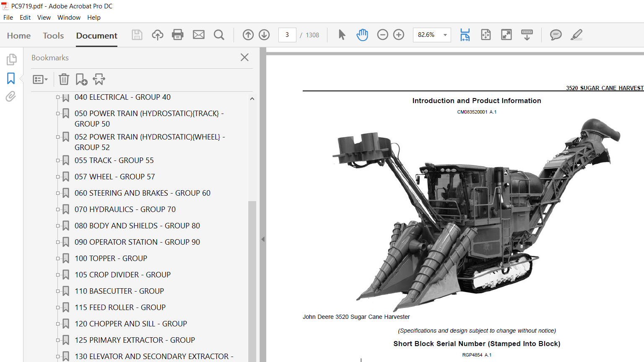Collapse navigation pane with divider arrow
The height and width of the screenshot is (362, 644).
(263, 239)
